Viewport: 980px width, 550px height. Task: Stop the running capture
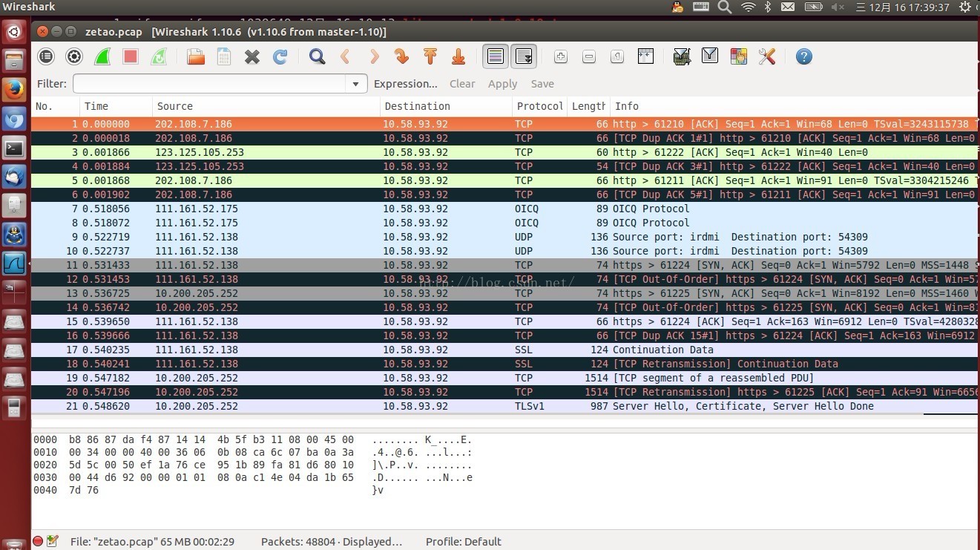point(131,56)
